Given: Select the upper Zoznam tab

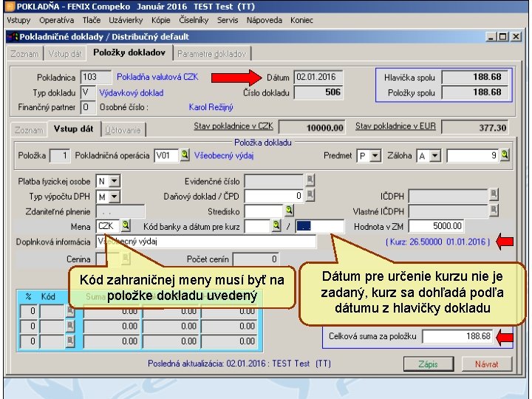Looking at the screenshot, I should [x=25, y=54].
